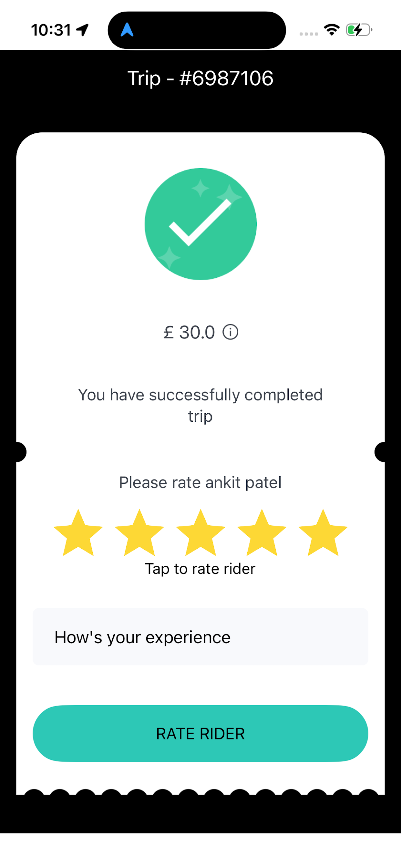Select the first rating star

click(78, 533)
